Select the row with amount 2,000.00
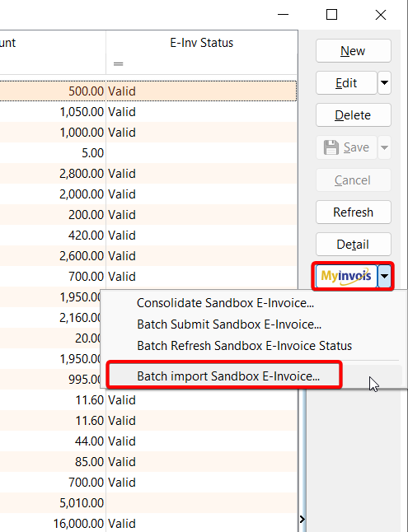The image size is (408, 532). (x=148, y=194)
